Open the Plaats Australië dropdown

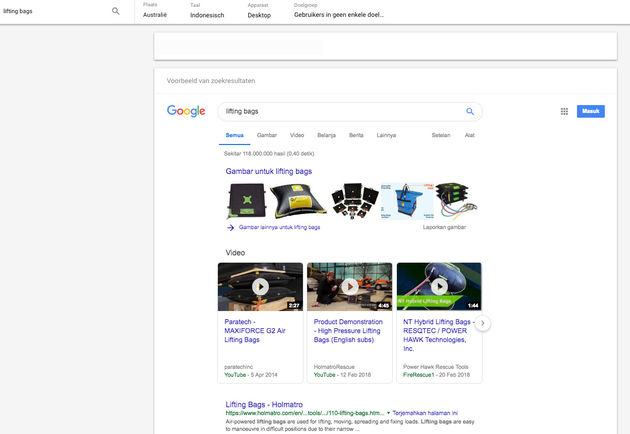tap(155, 11)
